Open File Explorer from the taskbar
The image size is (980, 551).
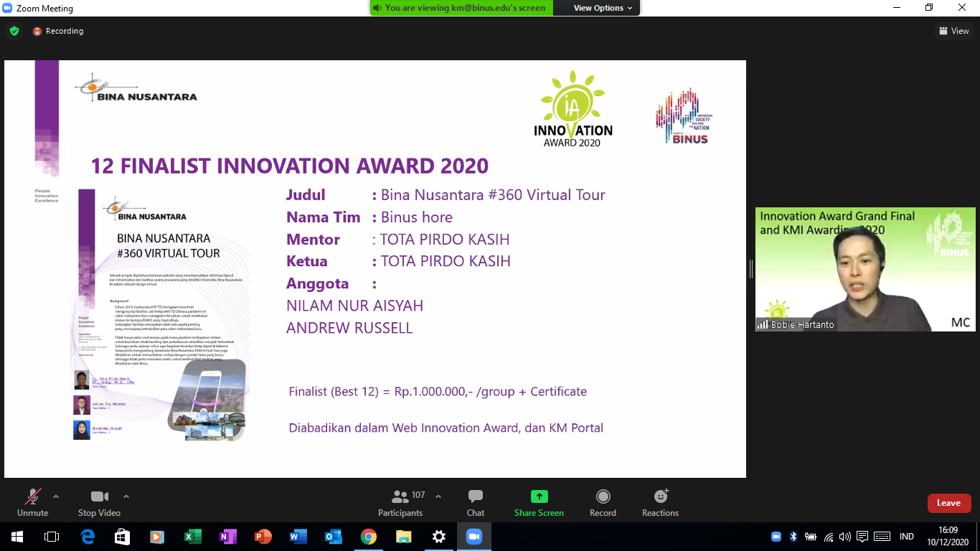tap(404, 537)
